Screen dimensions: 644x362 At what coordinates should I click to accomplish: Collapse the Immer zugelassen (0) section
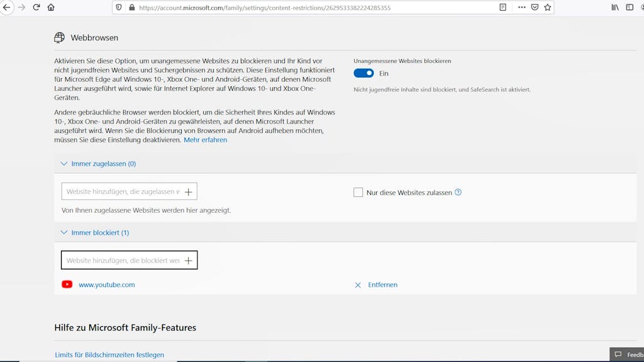(x=98, y=164)
